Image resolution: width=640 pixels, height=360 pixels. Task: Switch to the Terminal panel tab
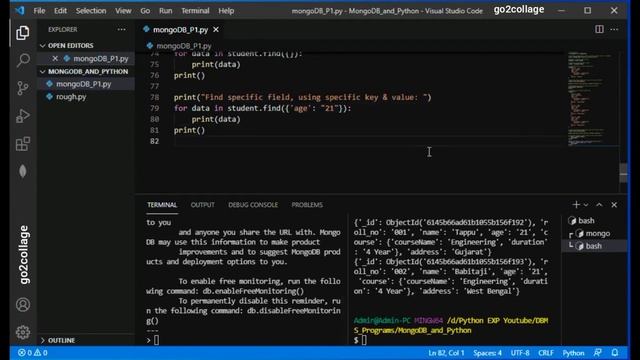162,205
